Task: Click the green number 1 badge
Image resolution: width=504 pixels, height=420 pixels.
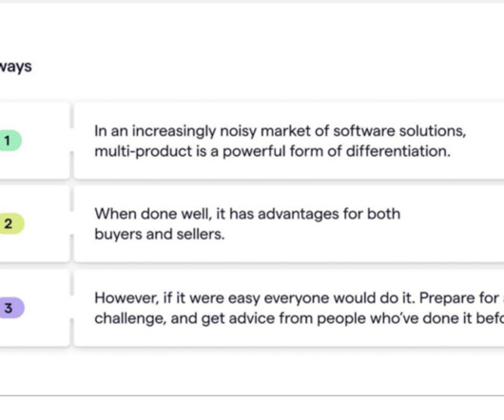Action: 10,141
